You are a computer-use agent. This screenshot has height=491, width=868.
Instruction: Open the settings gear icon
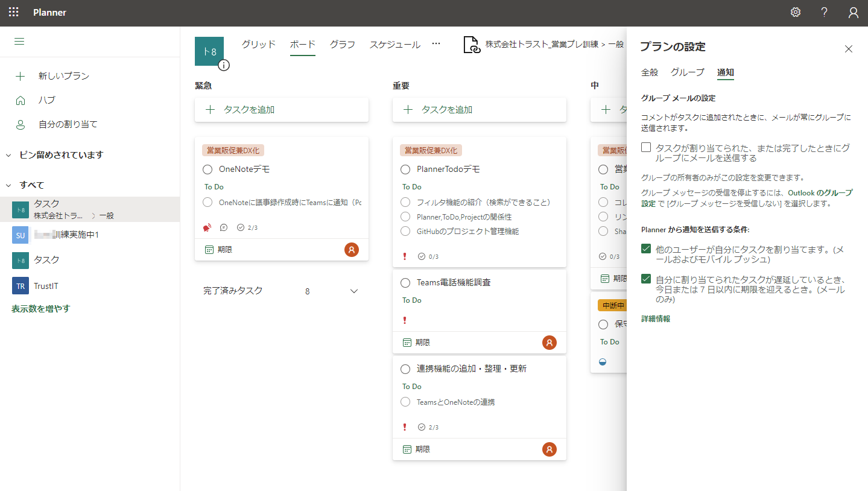(x=796, y=12)
